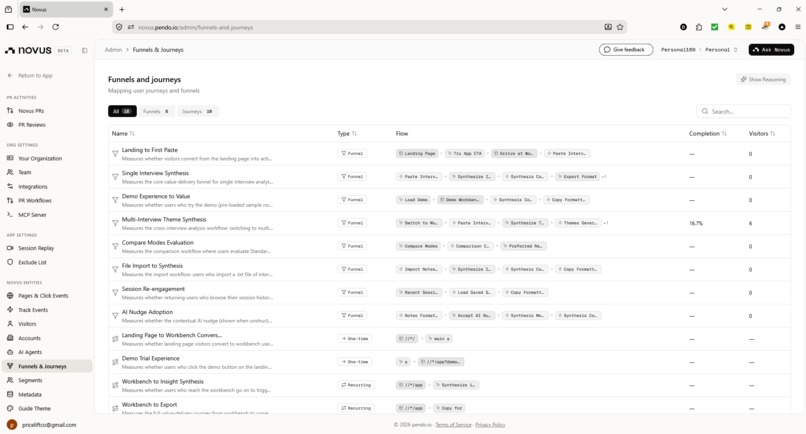Click the Novus logo
Image resolution: width=806 pixels, height=434 pixels.
pyautogui.click(x=28, y=50)
